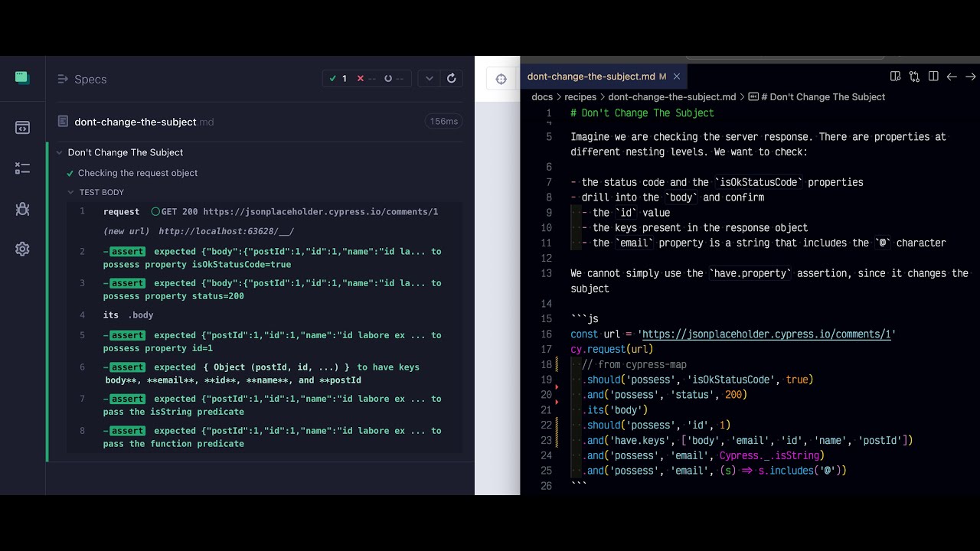Click the spec file document icon
Viewport: 980px width, 551px height.
pos(63,122)
